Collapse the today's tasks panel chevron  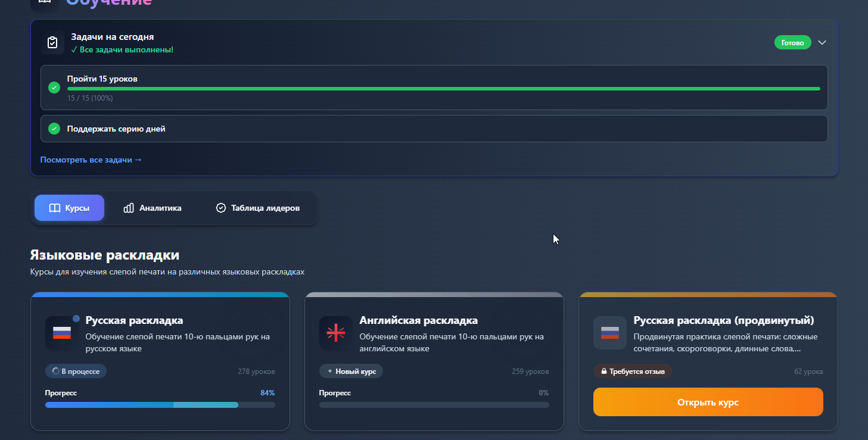click(822, 43)
